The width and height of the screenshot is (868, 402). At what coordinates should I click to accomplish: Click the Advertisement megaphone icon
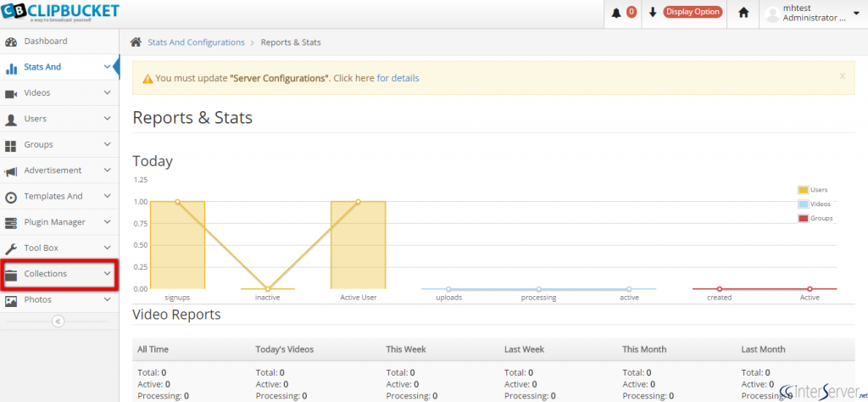[10, 171]
